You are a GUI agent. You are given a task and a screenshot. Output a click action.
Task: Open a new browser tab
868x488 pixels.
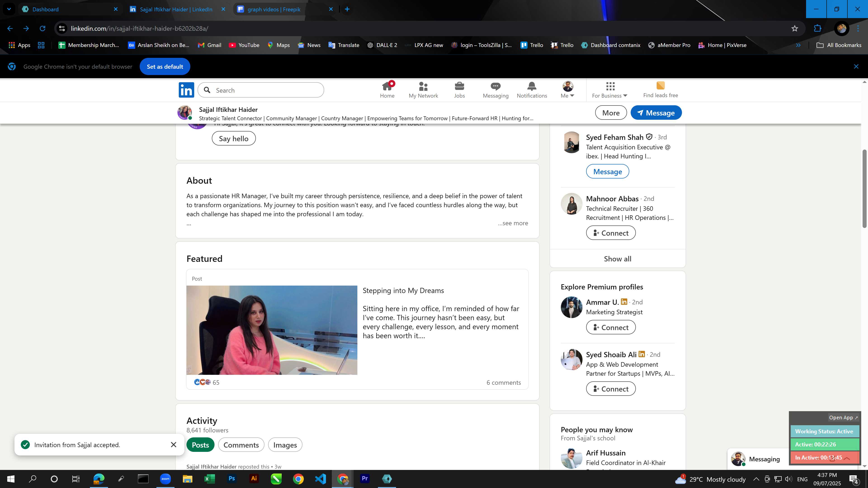click(347, 9)
